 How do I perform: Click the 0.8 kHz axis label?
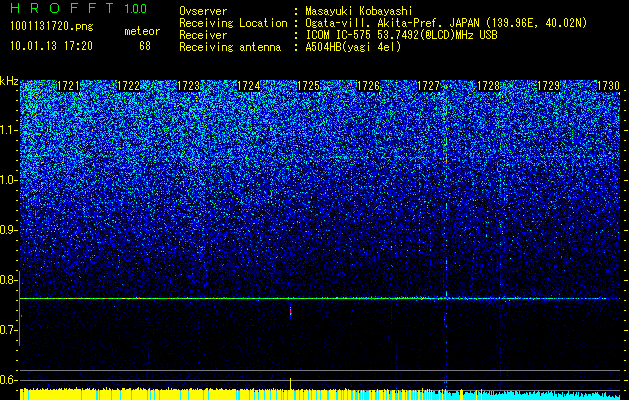click(9, 280)
